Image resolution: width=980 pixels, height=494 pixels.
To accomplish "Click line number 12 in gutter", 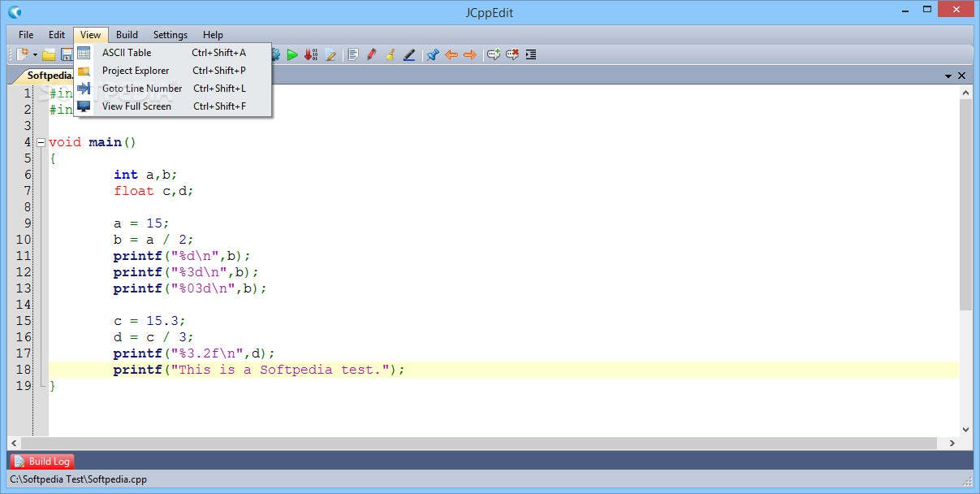I will [x=24, y=272].
